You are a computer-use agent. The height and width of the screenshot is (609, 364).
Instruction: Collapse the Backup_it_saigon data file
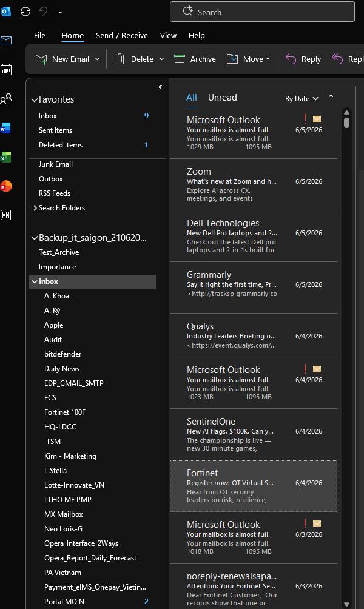[35, 238]
